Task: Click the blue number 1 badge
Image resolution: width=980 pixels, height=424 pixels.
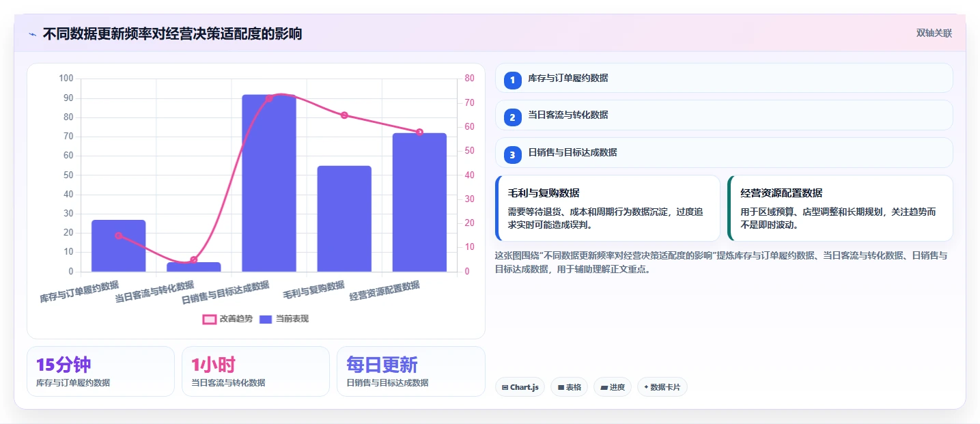Action: tap(513, 80)
